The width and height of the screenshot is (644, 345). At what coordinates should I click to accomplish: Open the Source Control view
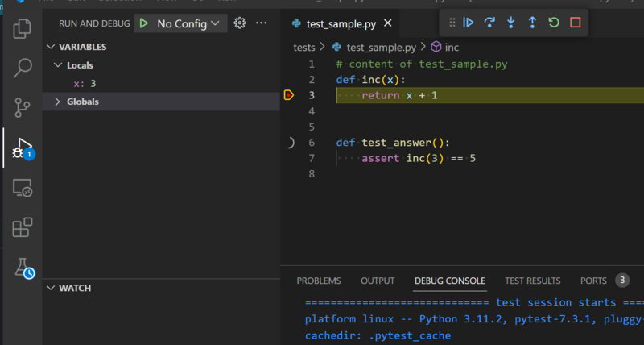(x=23, y=107)
